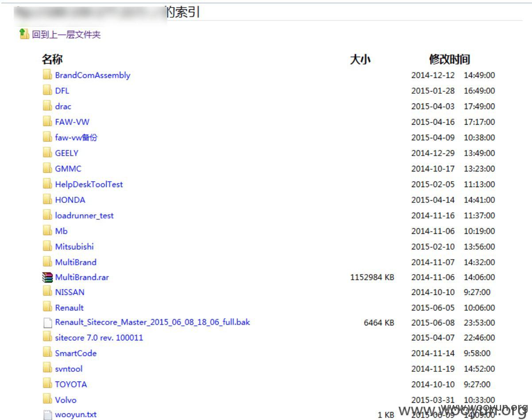Click the folder icon beside NISSAN
Image resolution: width=532 pixels, height=420 pixels.
47,292
